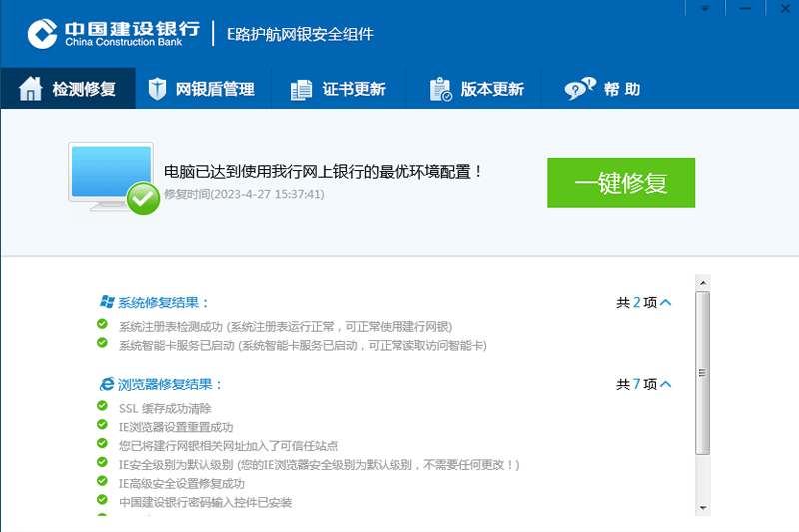
Task: Click check icon for IE浏览器设置重置成功
Action: (102, 424)
